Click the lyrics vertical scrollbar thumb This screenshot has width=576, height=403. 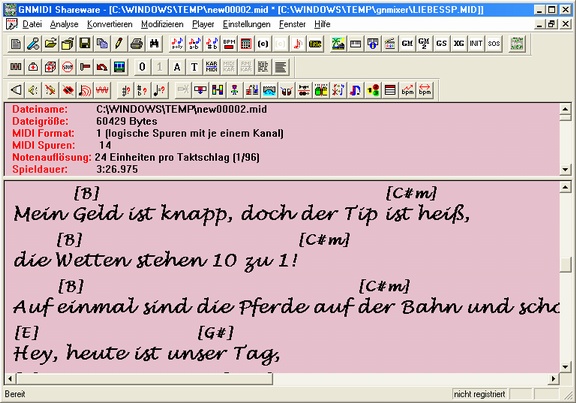tap(565, 265)
